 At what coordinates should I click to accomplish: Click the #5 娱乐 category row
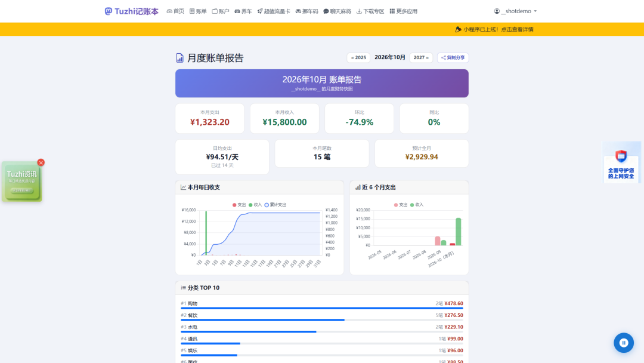(x=322, y=352)
